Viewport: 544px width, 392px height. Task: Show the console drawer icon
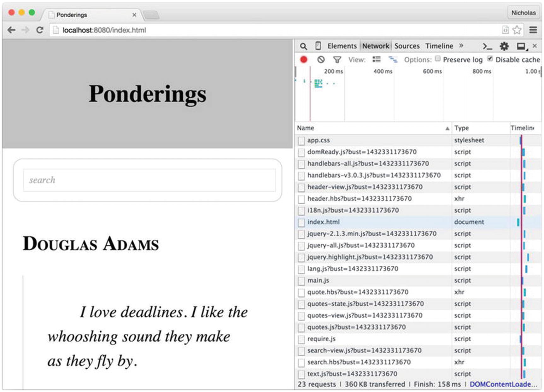click(x=487, y=46)
